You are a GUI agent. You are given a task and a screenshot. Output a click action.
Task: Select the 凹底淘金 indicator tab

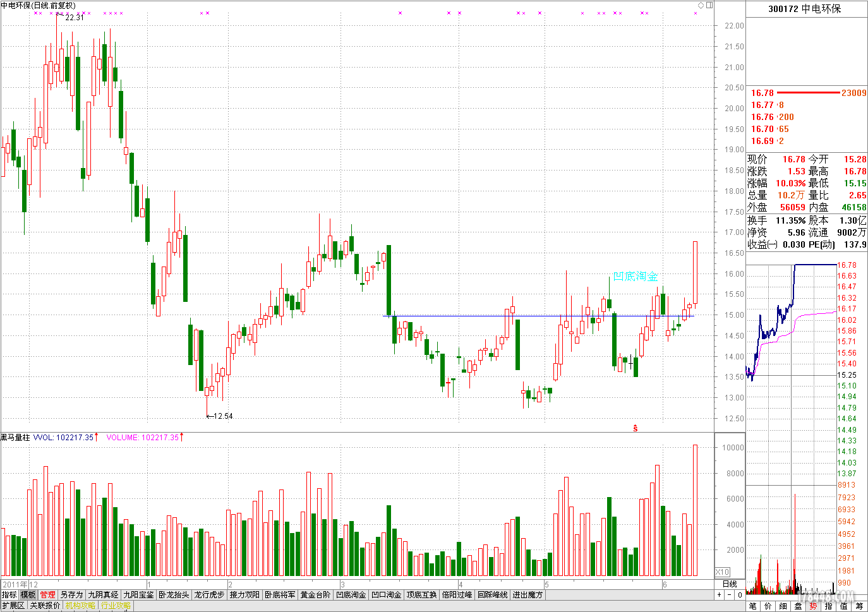coord(351,595)
